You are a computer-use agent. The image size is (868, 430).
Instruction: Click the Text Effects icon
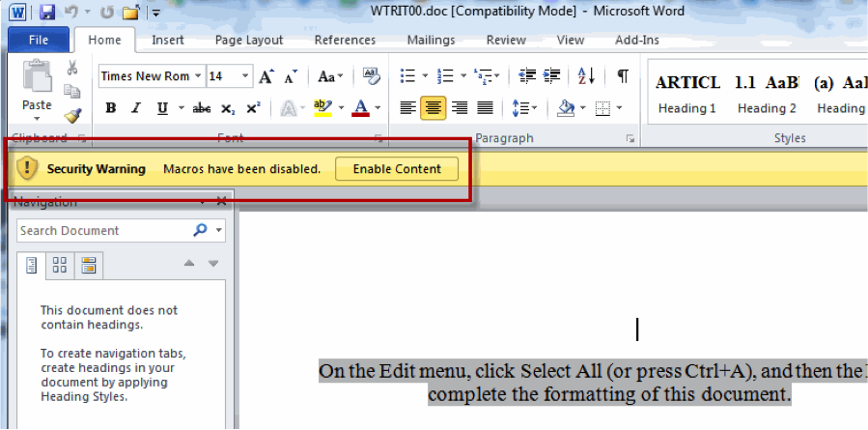(x=289, y=108)
